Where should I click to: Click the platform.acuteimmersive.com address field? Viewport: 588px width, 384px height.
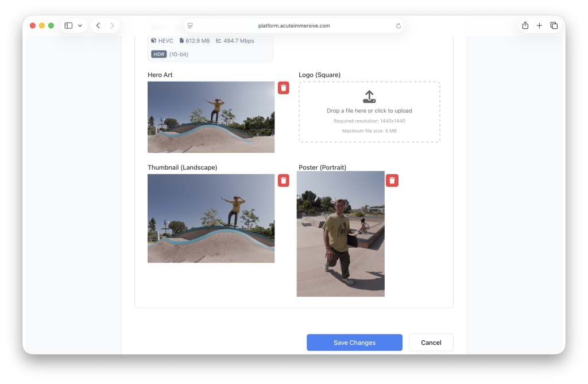294,26
